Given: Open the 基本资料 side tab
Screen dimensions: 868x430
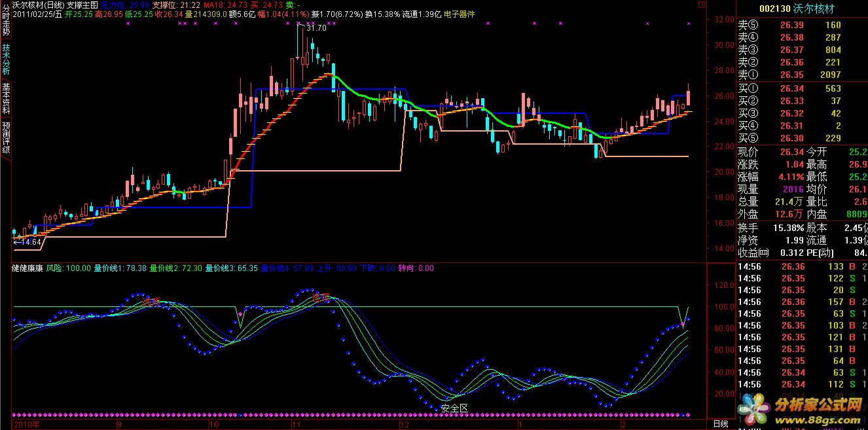Looking at the screenshot, I should pyautogui.click(x=6, y=98).
